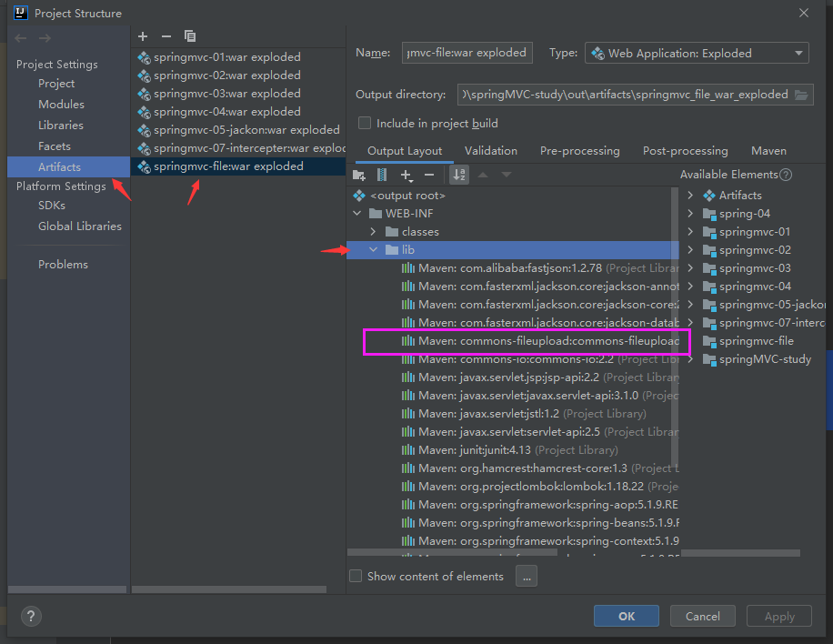Toggle the sort elements by names icon
This screenshot has height=644, width=833.
[x=459, y=175]
